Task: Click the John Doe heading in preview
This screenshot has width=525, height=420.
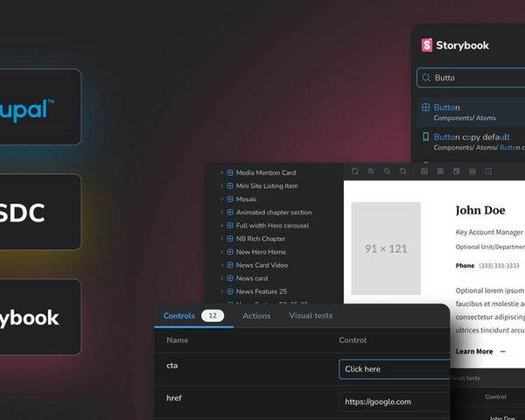Action: (x=480, y=210)
